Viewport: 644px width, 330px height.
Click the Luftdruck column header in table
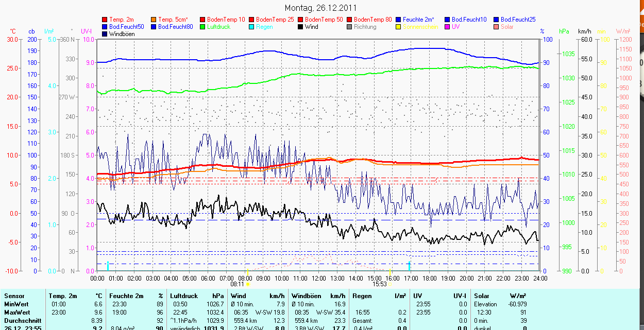[x=184, y=296]
